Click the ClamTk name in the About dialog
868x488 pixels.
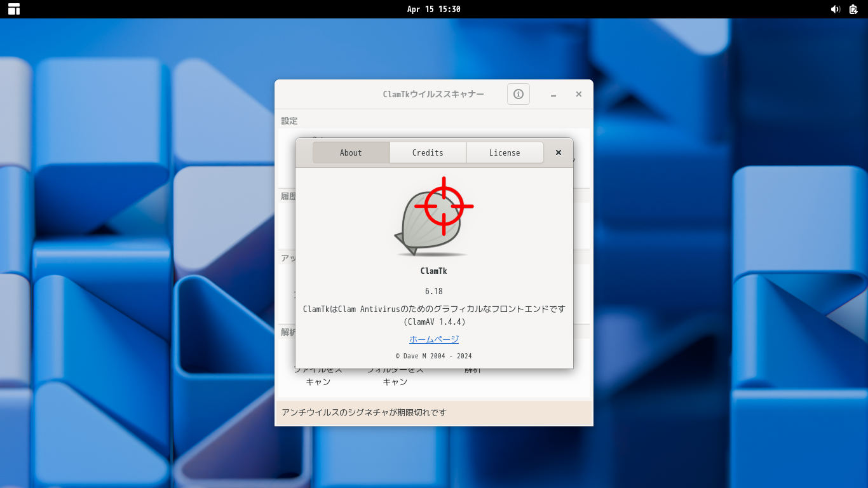tap(434, 271)
